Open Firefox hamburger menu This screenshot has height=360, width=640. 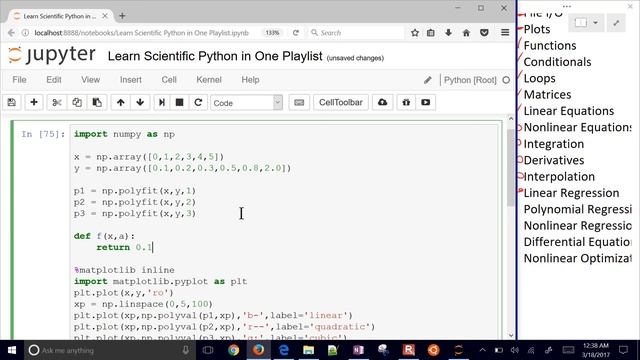pyautogui.click(x=505, y=33)
